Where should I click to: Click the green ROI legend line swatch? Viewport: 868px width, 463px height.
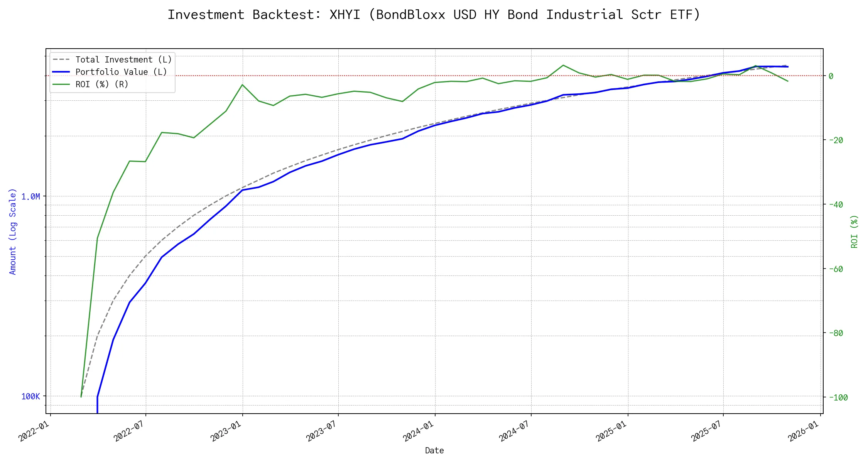pos(61,84)
